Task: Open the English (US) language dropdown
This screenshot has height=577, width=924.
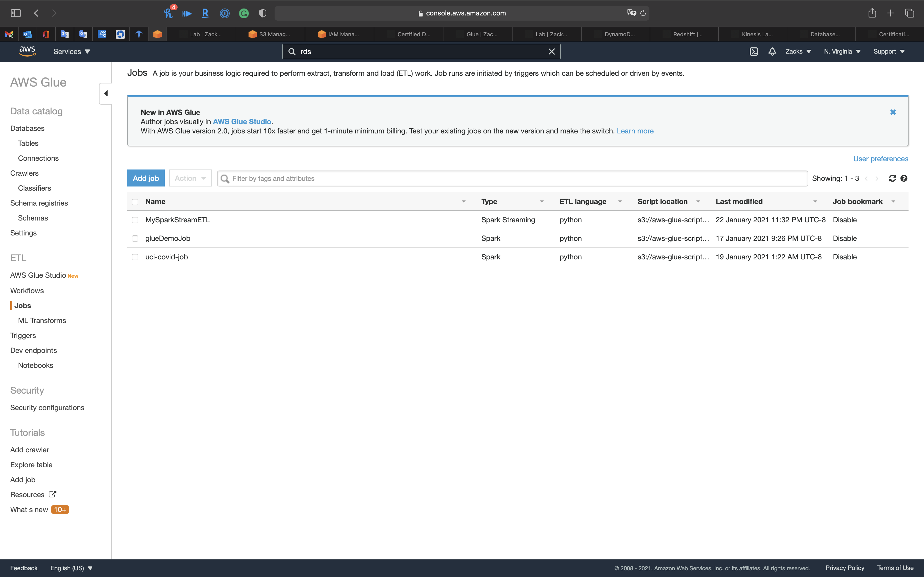Action: 71,568
